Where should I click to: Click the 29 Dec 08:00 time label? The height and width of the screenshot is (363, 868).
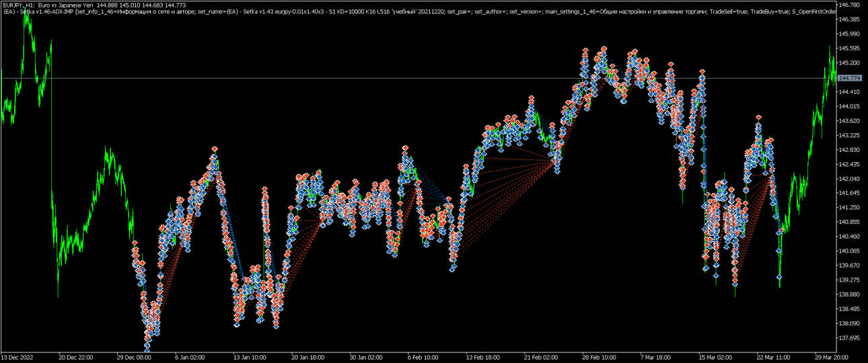(134, 358)
